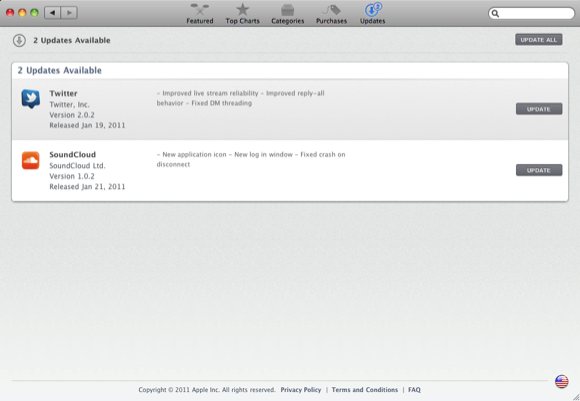Click the 'Twitter, Inc.' developer name
580x401 pixels.
(x=70, y=105)
